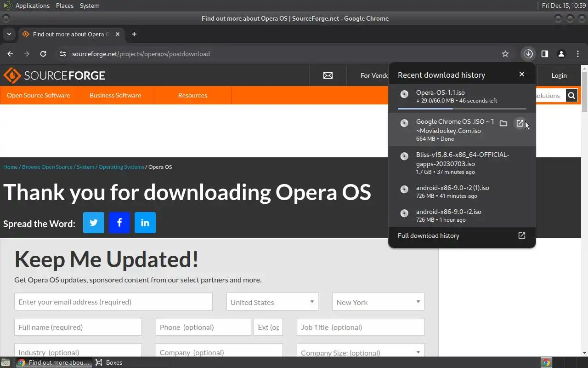Switch to Boxes in the taskbar

coord(109,362)
